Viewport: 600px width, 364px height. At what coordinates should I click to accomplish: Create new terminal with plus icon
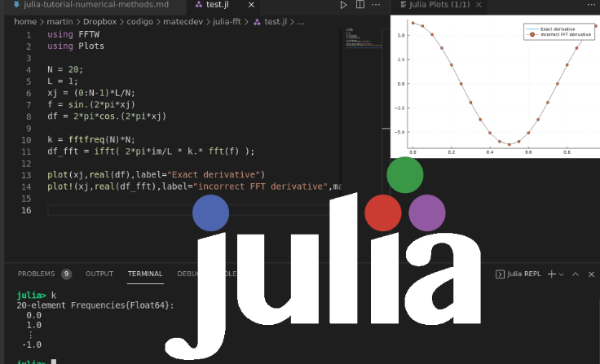click(x=551, y=274)
